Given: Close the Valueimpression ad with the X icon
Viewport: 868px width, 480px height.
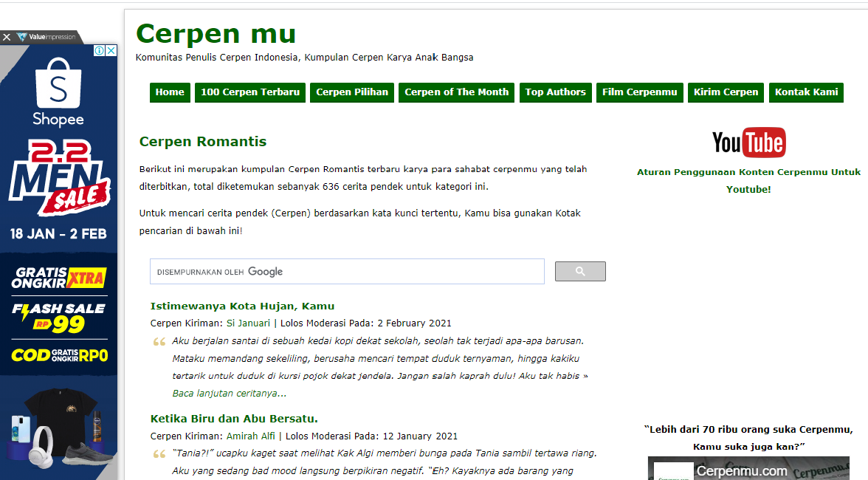Looking at the screenshot, I should tap(7, 37).
